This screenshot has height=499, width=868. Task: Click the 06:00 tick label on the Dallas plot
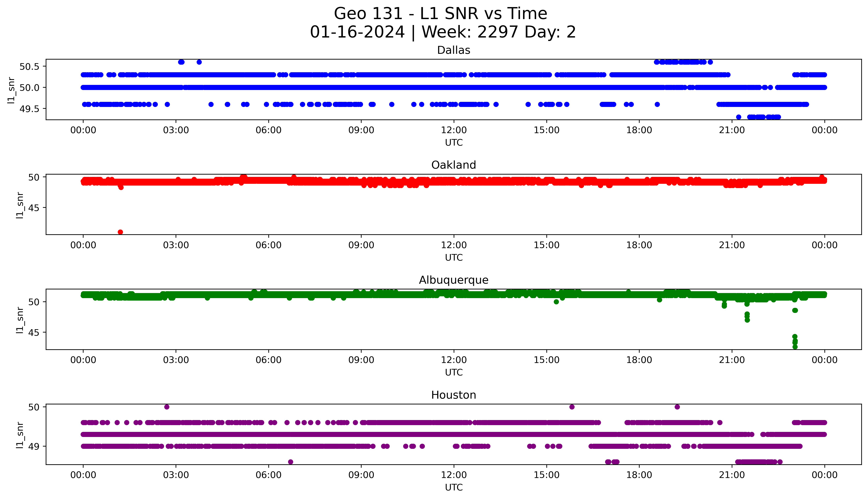click(269, 130)
